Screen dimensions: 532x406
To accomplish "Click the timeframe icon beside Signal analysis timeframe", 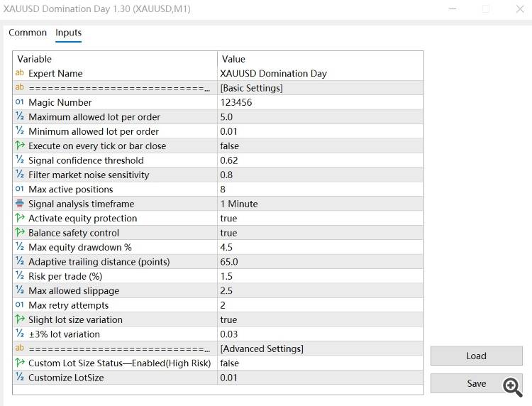I will [20, 204].
